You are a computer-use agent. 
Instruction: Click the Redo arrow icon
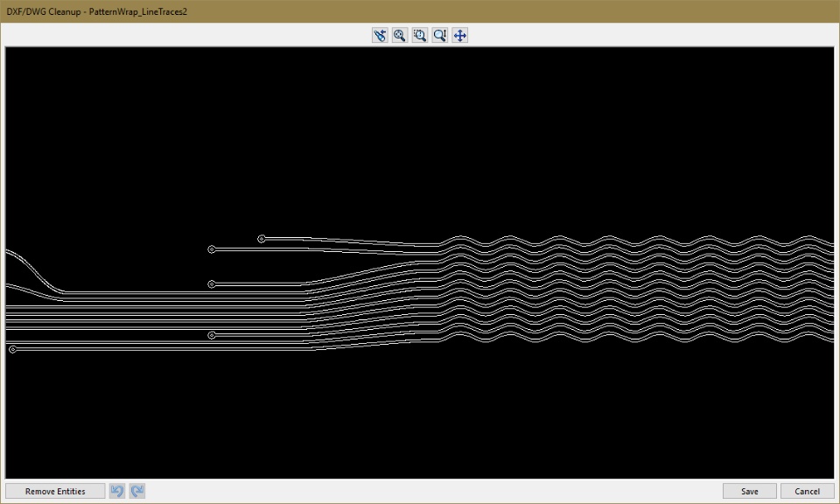point(137,491)
